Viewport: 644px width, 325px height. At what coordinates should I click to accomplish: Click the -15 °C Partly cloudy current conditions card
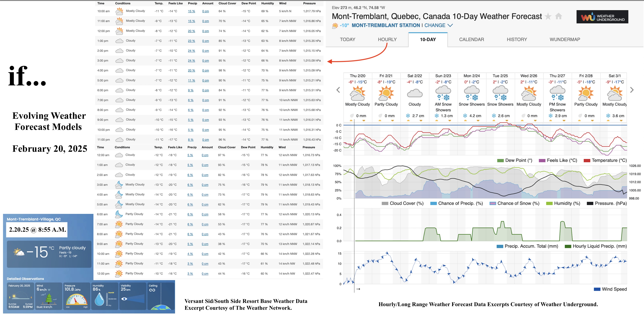tap(49, 254)
